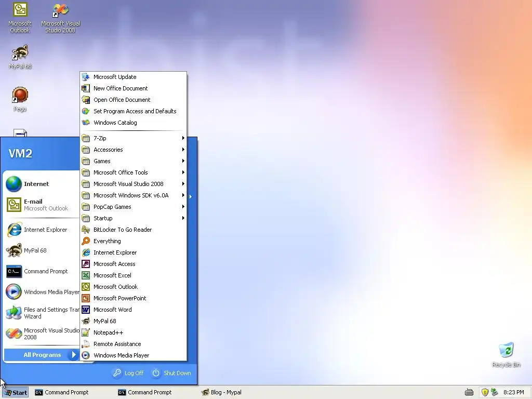The height and width of the screenshot is (399, 532).
Task: Click the New Office Document icon
Action: (x=86, y=88)
